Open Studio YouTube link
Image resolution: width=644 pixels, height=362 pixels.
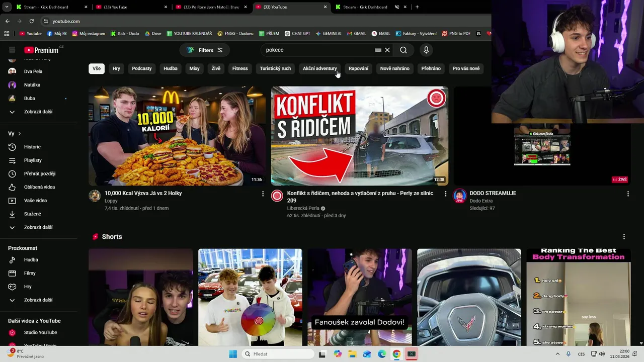(x=38, y=332)
